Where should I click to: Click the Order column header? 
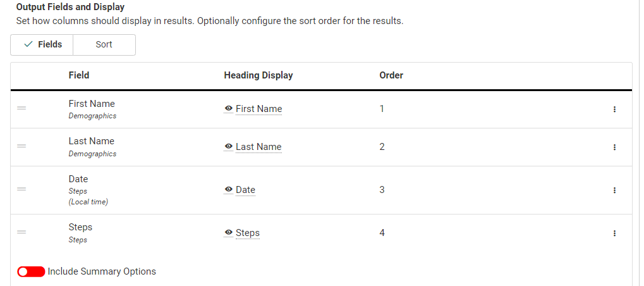point(391,75)
